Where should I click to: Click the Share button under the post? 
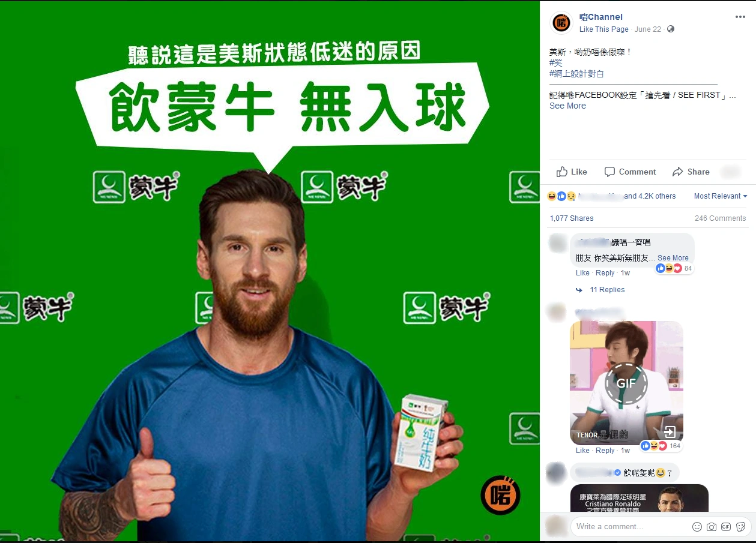(x=691, y=172)
